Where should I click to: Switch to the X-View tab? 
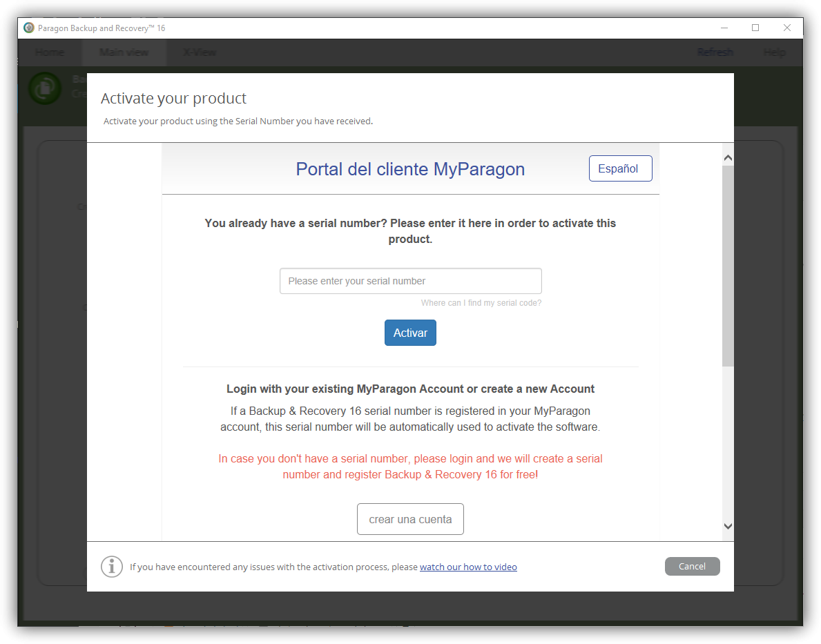(x=200, y=52)
